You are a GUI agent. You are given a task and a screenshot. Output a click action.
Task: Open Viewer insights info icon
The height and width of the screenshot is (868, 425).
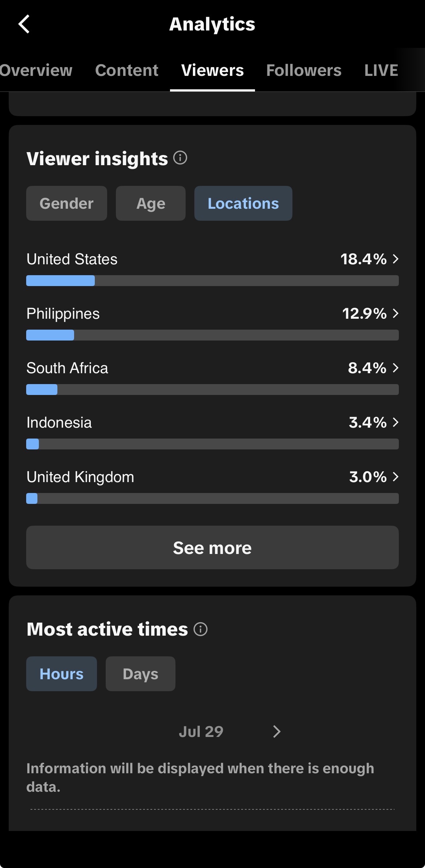click(x=180, y=158)
